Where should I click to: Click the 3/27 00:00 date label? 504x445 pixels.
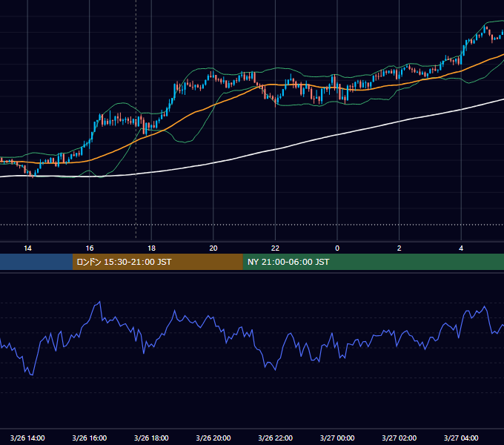(337, 438)
